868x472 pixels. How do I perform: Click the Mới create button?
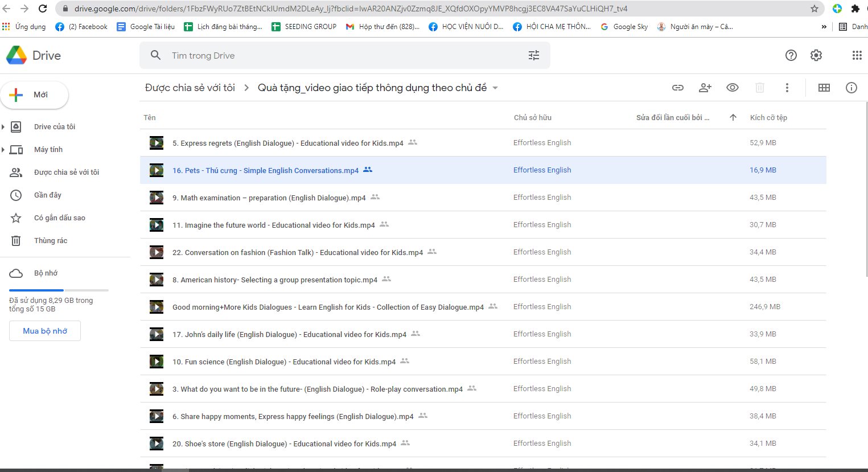[x=34, y=95]
